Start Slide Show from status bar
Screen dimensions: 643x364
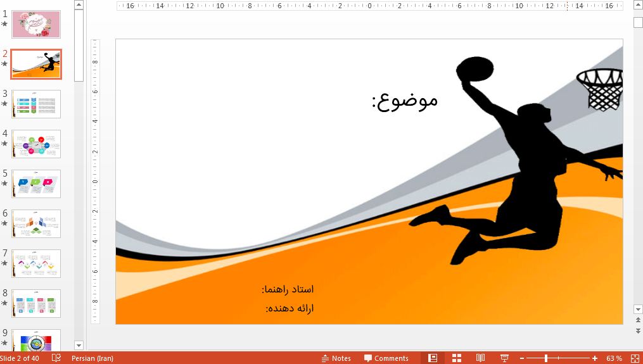pyautogui.click(x=504, y=358)
